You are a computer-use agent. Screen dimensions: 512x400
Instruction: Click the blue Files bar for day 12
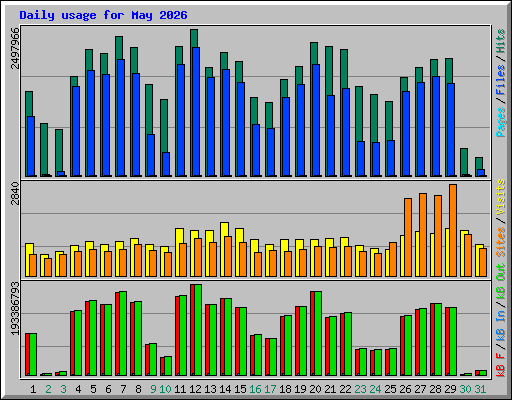196,112
